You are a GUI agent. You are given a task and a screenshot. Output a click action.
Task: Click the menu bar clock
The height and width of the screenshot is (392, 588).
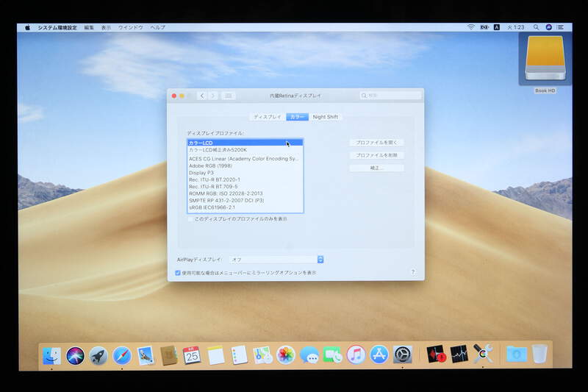(516, 27)
